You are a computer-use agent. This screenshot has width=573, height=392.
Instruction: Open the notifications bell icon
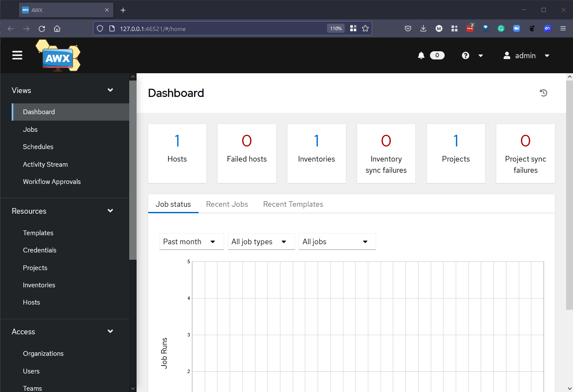tap(421, 55)
